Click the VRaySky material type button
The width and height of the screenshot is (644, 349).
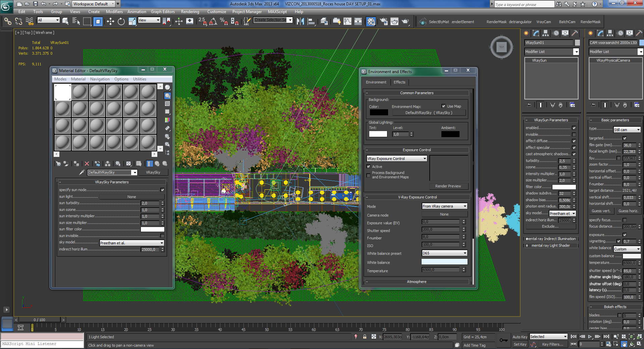(x=153, y=172)
